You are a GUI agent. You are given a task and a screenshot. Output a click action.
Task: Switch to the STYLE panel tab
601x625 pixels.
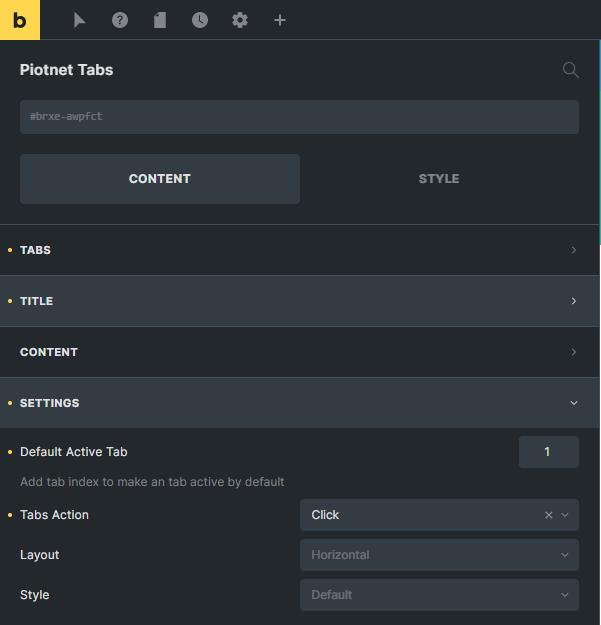tap(439, 179)
